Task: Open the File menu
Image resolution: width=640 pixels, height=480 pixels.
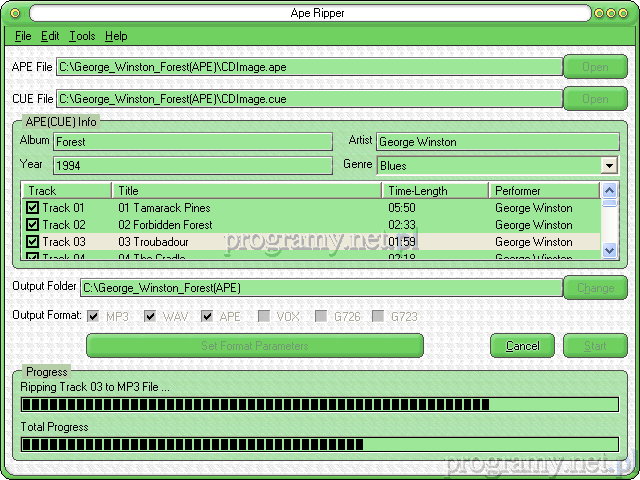Action: point(23,36)
